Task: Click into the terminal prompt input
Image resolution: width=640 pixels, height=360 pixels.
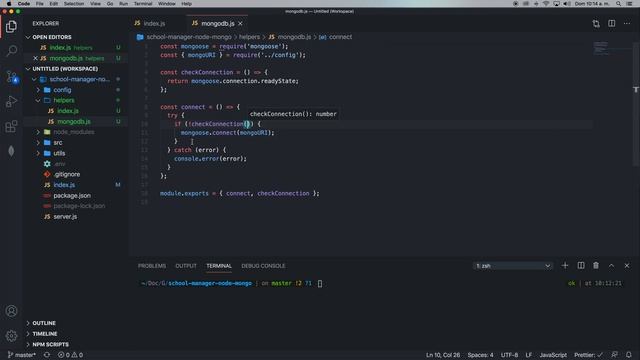Action: [320, 283]
